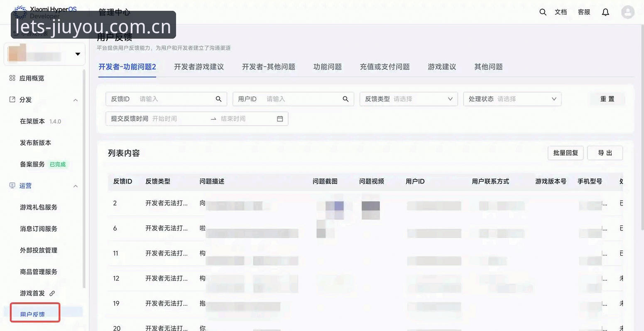Click the link icon beside 游戏首发

point(52,293)
